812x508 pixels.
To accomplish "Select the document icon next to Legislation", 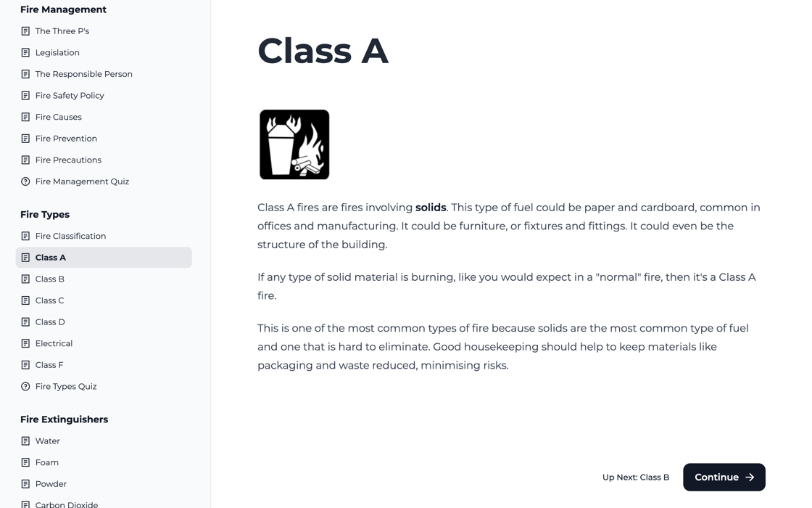I will 26,52.
